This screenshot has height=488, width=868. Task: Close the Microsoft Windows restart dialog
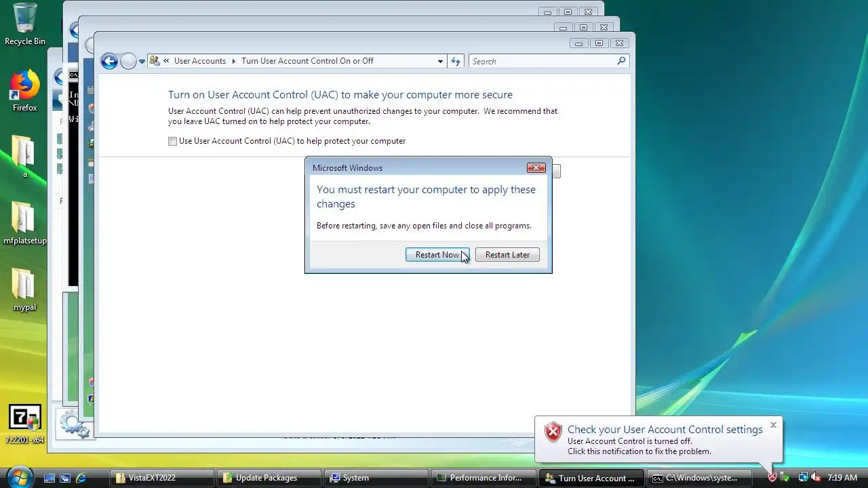[536, 167]
